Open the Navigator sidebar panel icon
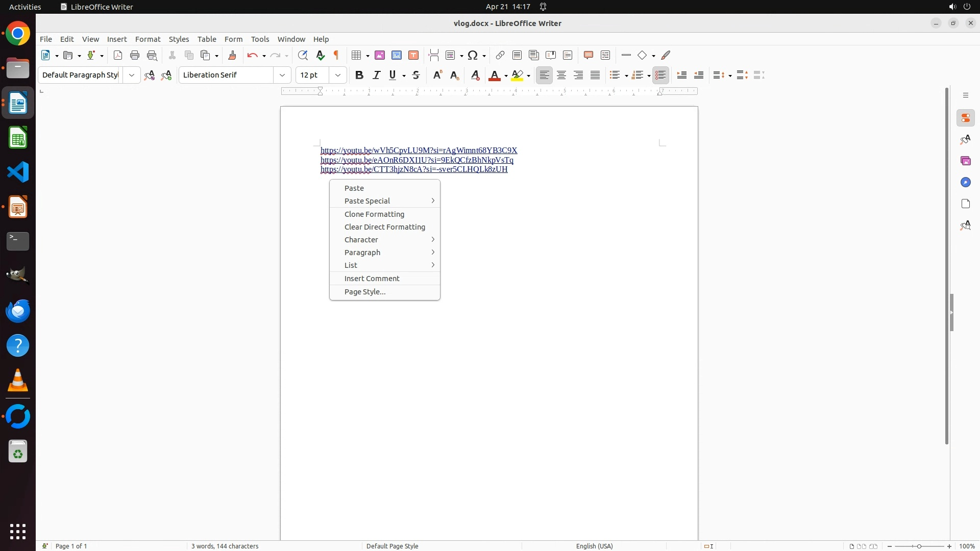980x551 pixels. tap(965, 182)
